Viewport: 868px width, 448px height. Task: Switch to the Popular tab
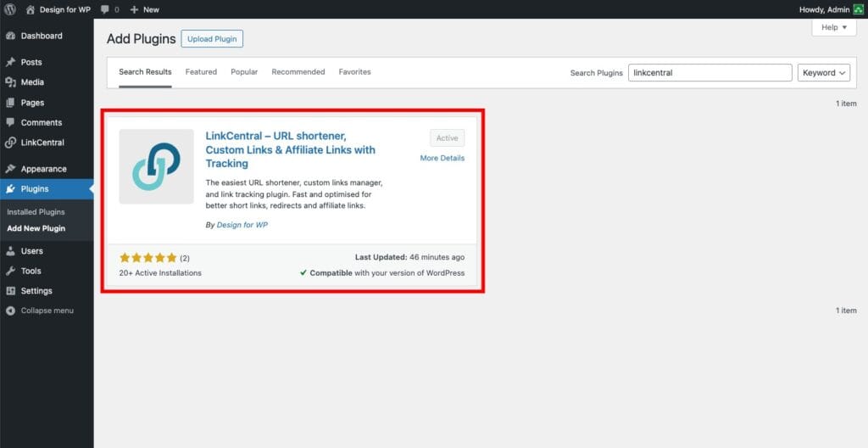pos(244,72)
